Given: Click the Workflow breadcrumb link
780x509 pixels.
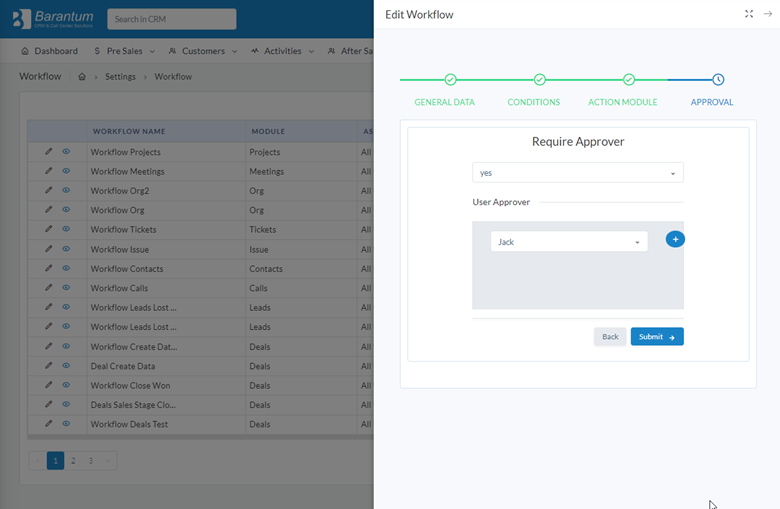Looking at the screenshot, I should [x=173, y=77].
